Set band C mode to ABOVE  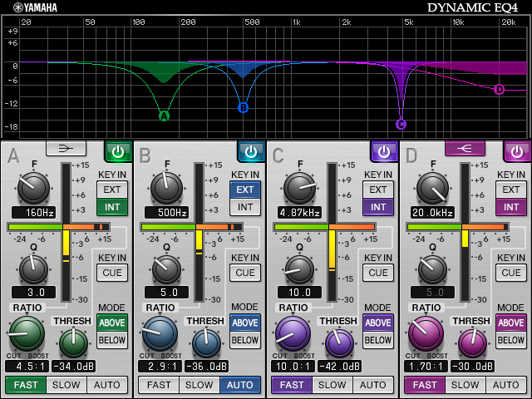[378, 323]
